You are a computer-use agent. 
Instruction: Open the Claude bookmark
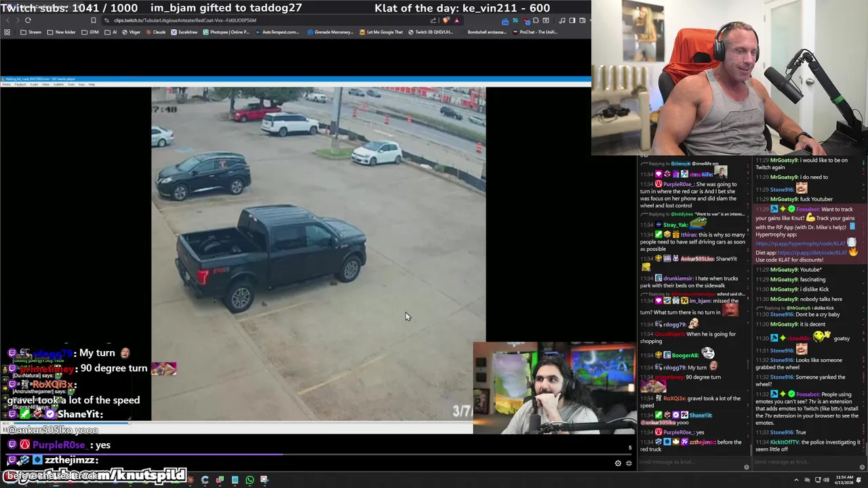(x=156, y=32)
